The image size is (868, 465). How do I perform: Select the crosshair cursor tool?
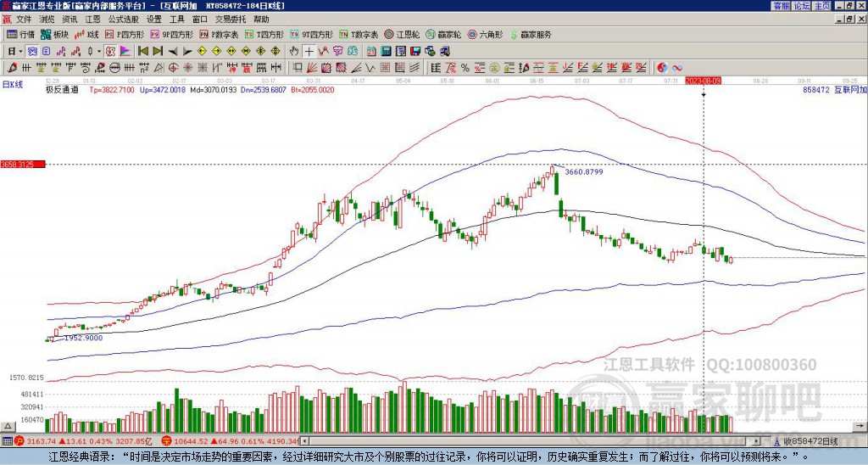pyautogui.click(x=309, y=51)
